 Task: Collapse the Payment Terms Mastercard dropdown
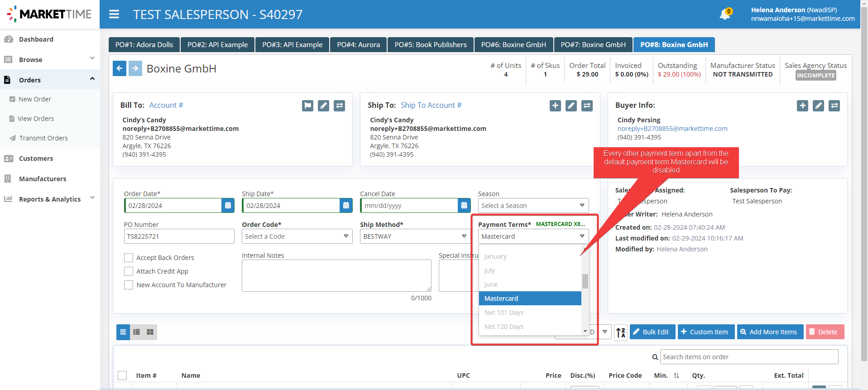coord(533,236)
